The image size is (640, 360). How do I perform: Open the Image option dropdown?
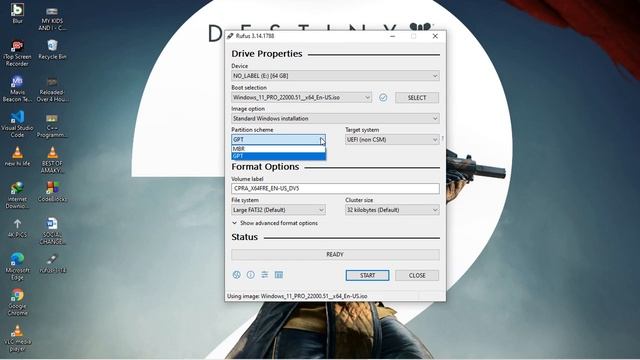(335, 118)
